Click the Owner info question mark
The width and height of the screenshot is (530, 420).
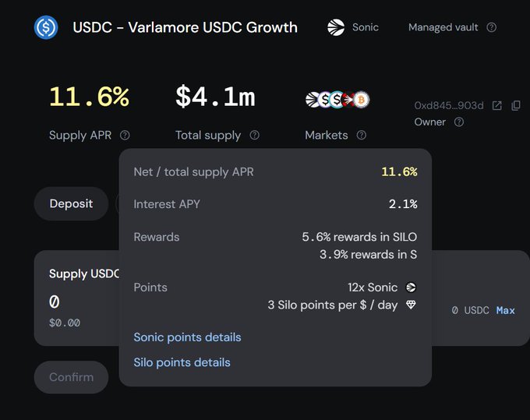(459, 122)
